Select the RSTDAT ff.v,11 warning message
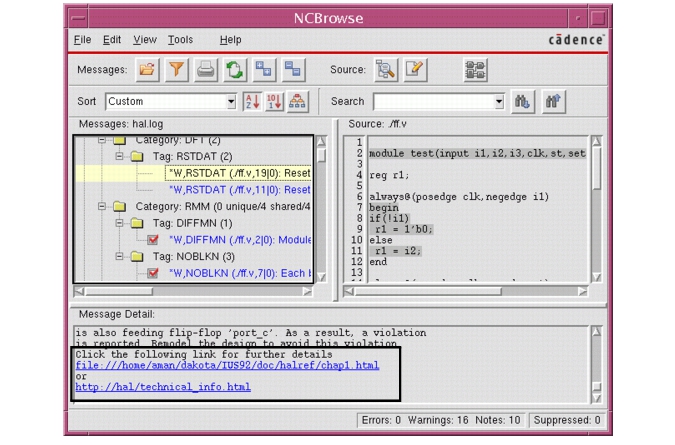Screen dimensions: 675x445 click(x=240, y=189)
